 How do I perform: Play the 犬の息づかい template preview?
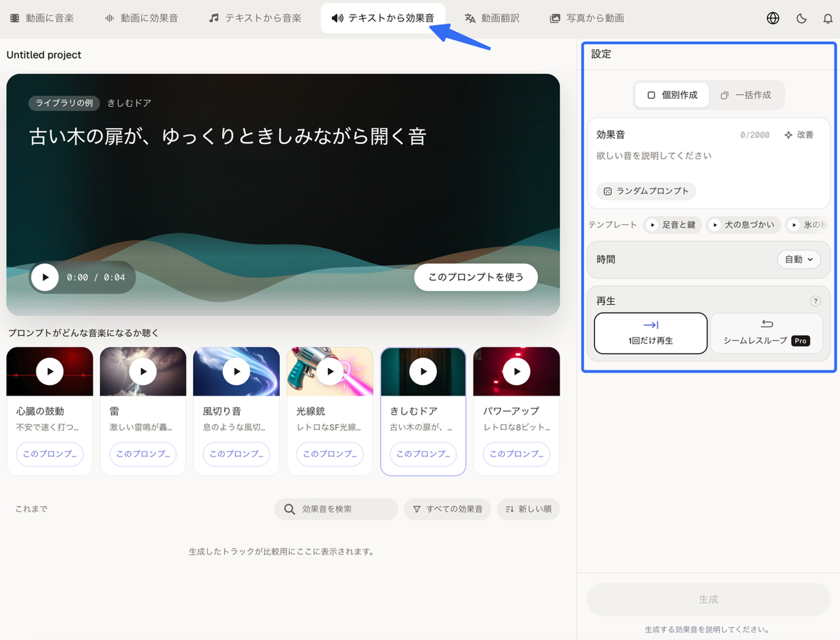click(x=715, y=225)
